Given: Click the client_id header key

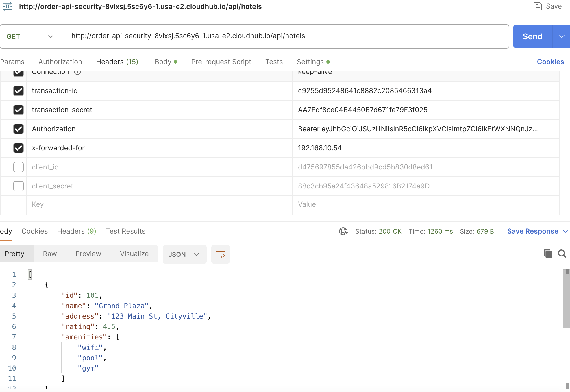Looking at the screenshot, I should click(45, 167).
